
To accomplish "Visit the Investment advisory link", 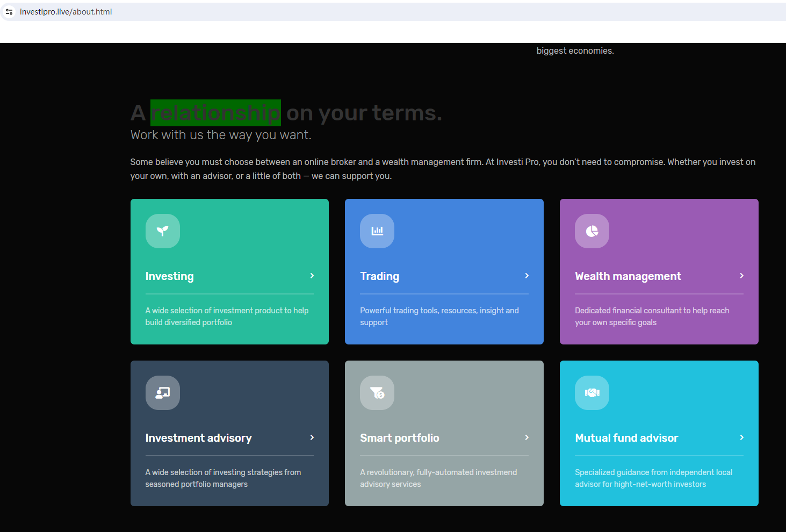I will coord(199,438).
